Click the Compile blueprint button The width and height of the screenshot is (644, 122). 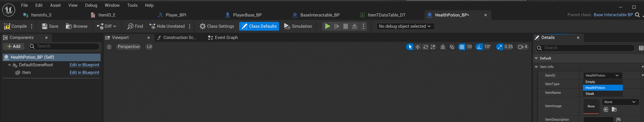15,26
